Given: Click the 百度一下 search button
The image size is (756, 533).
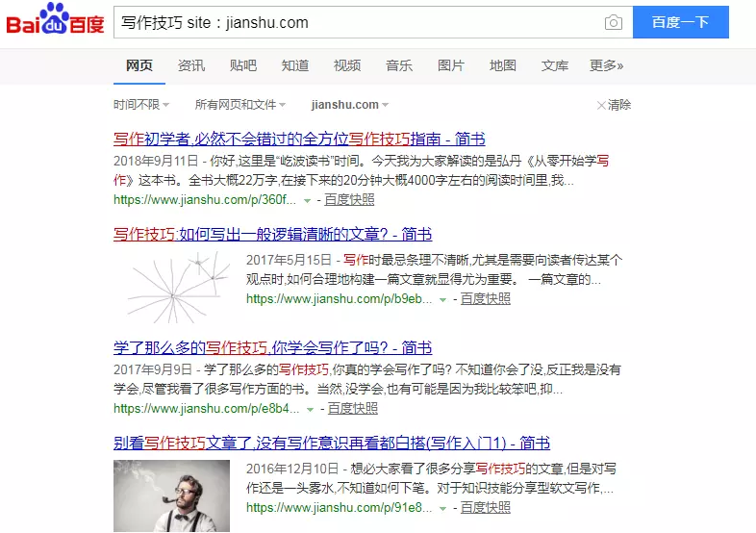Looking at the screenshot, I should (x=681, y=22).
